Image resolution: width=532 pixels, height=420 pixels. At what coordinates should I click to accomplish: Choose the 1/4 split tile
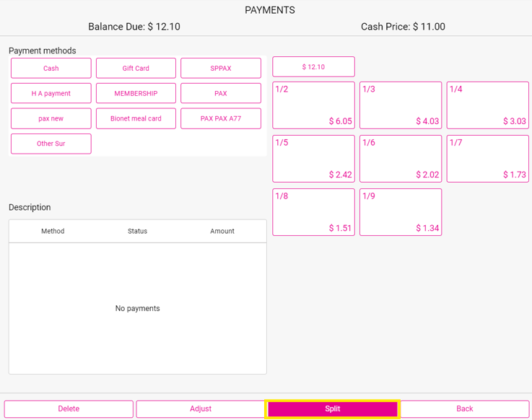(x=488, y=105)
